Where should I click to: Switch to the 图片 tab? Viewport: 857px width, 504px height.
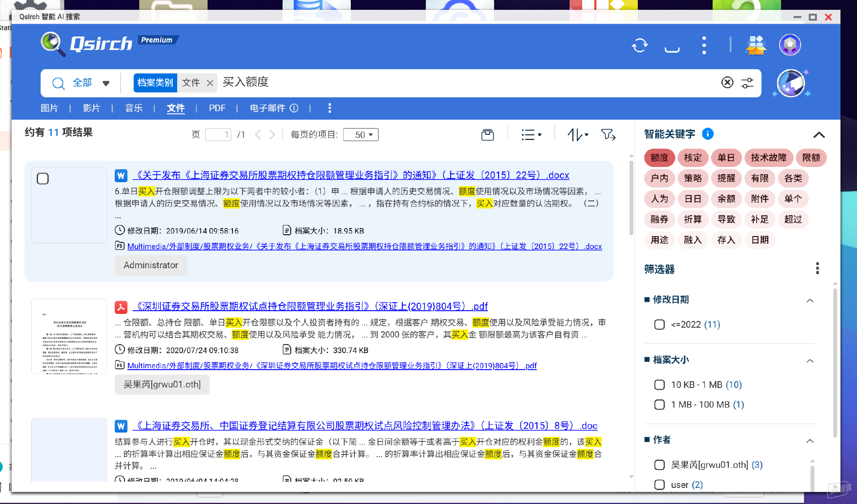pyautogui.click(x=49, y=108)
